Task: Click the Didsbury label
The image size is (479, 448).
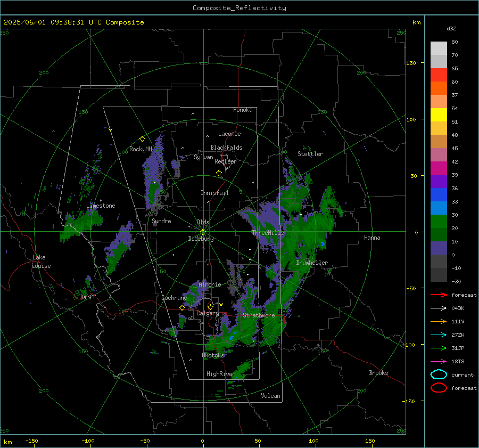Action: tap(201, 239)
